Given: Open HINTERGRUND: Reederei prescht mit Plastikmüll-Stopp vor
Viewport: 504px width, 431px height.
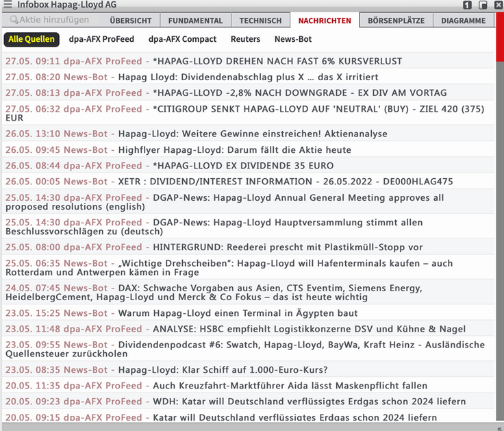Looking at the screenshot, I should [248, 247].
